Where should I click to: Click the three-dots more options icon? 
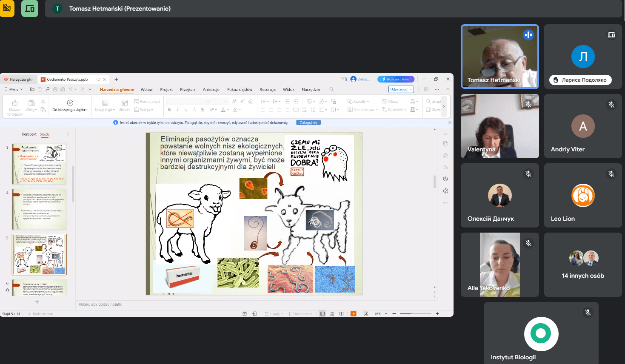(437, 89)
